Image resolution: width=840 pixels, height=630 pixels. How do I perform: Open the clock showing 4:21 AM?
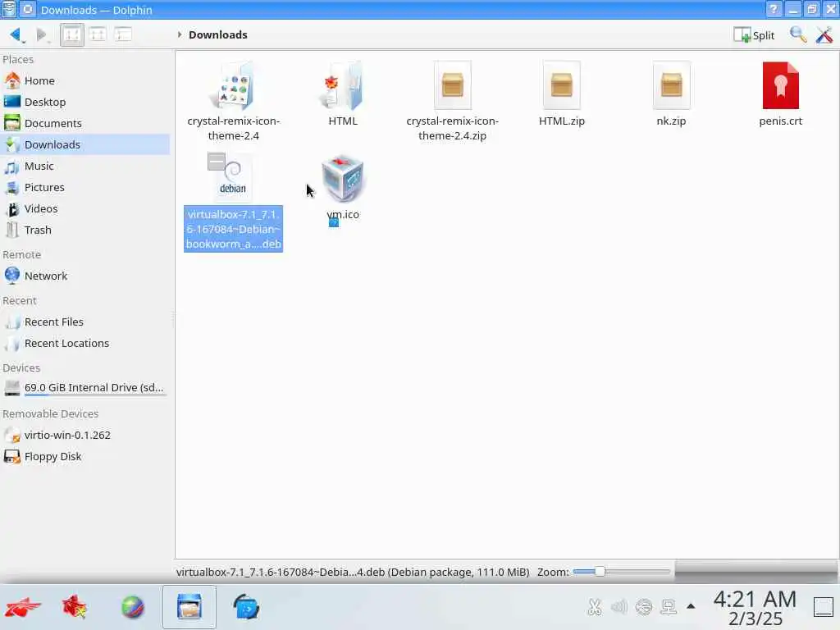click(x=755, y=608)
